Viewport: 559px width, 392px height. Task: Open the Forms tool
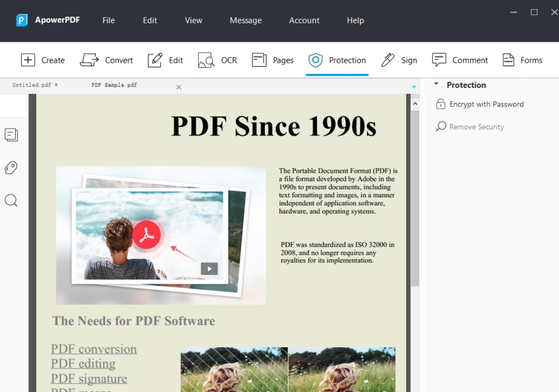522,60
